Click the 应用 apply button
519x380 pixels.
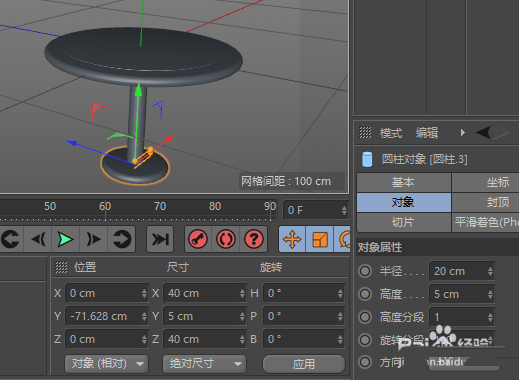304,364
